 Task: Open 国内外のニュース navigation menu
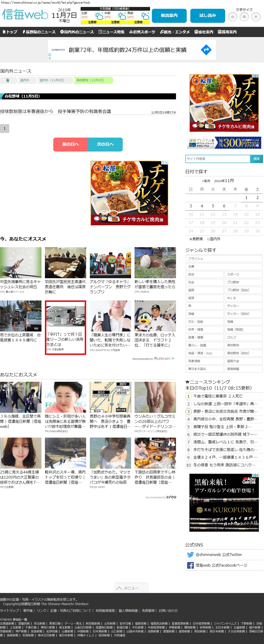click(77, 32)
